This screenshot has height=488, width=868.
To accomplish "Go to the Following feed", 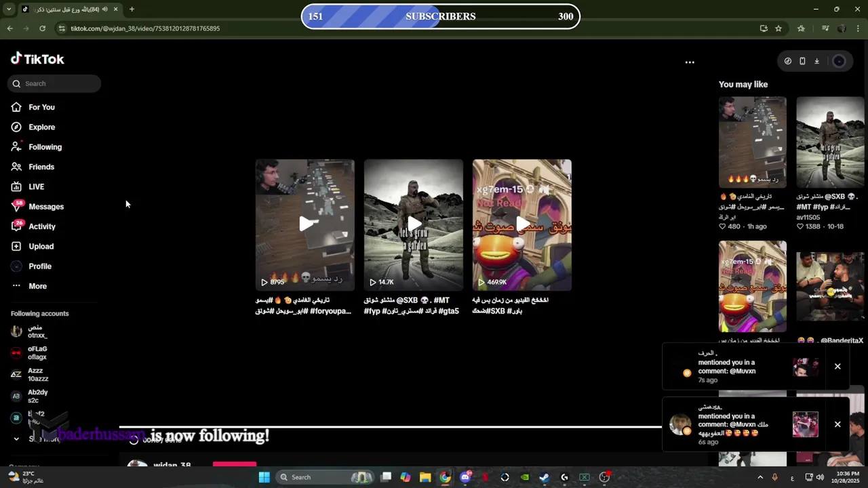I will 37,147.
